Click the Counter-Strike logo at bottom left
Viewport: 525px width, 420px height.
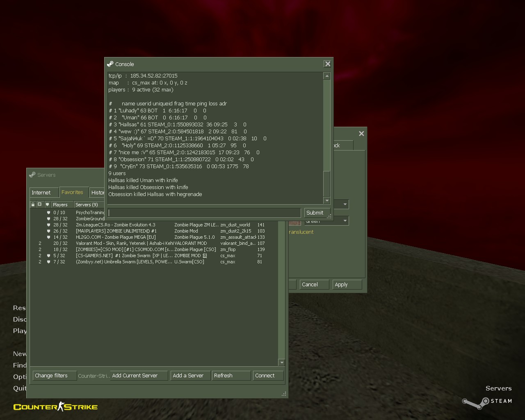[55, 407]
